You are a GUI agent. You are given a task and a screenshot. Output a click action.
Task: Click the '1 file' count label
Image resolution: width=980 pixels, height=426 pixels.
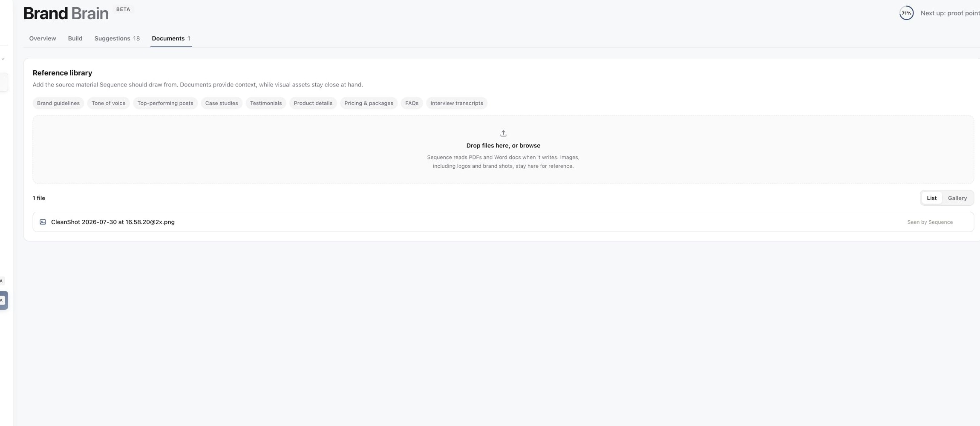click(39, 198)
